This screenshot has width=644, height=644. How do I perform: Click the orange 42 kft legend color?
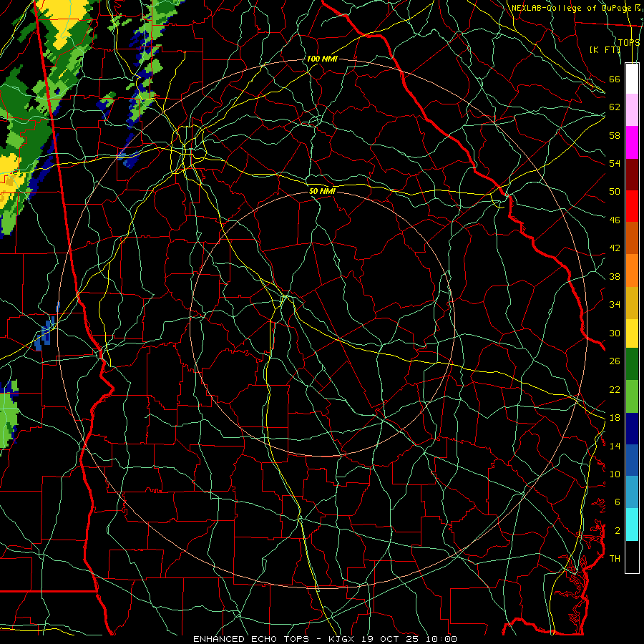pos(632,270)
